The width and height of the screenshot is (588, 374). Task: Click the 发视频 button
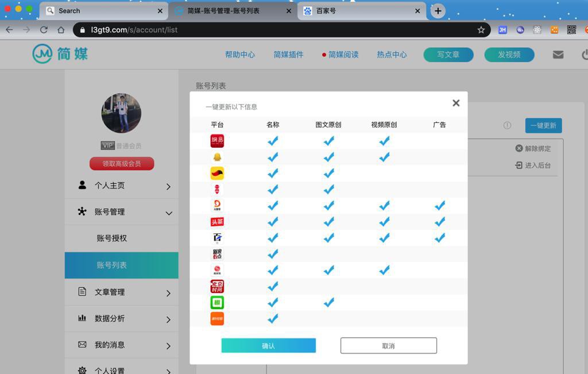509,55
